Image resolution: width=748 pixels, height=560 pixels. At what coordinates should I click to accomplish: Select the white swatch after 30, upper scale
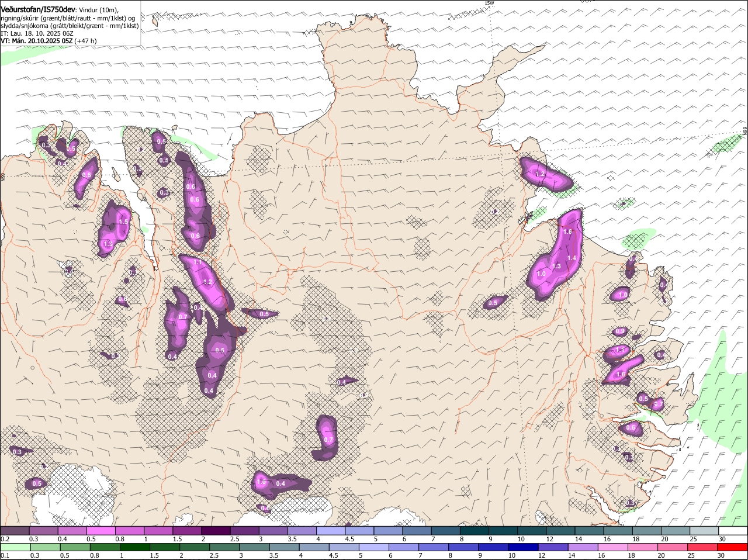pos(733,531)
